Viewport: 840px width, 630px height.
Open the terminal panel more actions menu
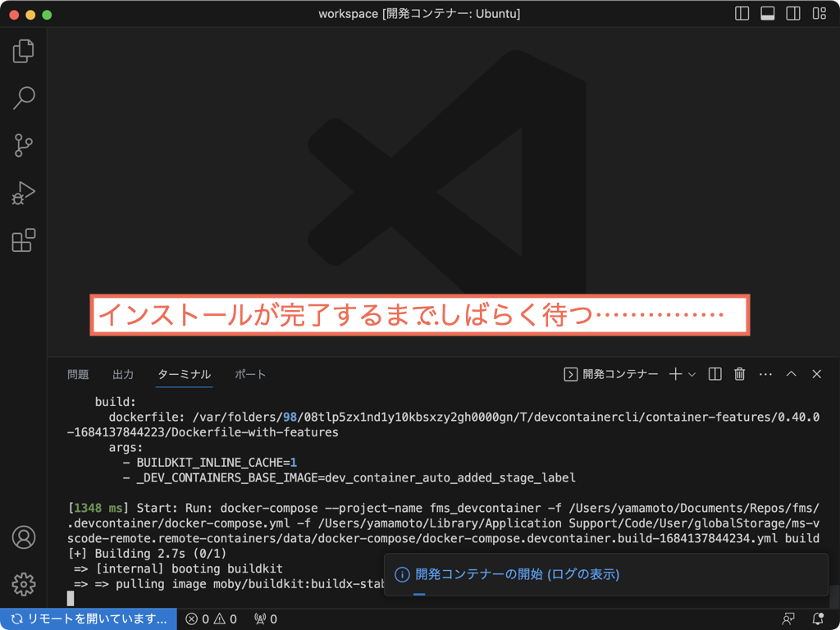pyautogui.click(x=765, y=374)
